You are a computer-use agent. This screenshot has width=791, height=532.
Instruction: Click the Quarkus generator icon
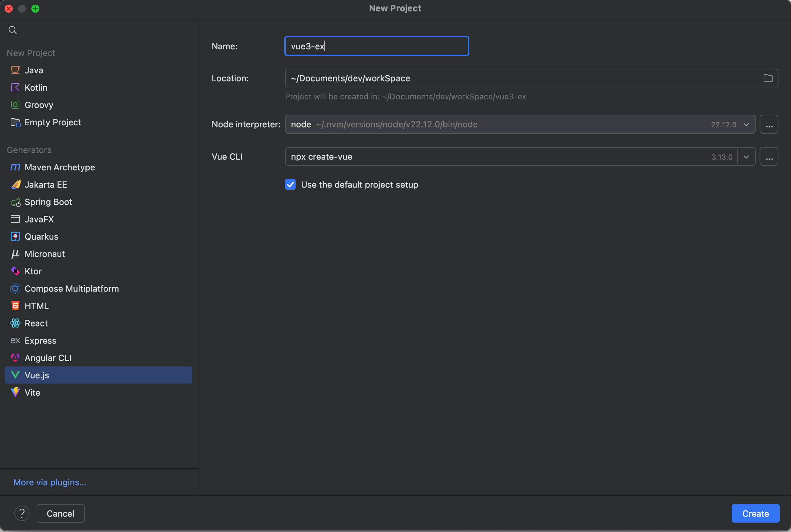pos(16,237)
